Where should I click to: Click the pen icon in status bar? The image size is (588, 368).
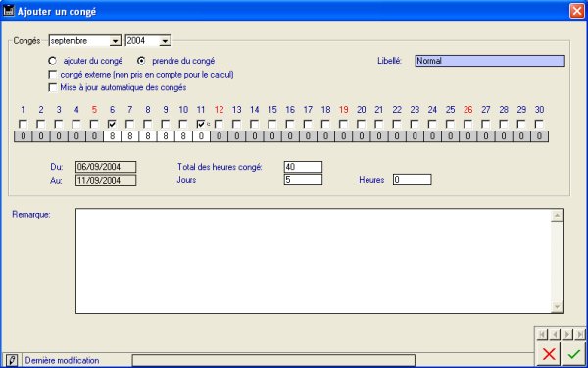pyautogui.click(x=12, y=360)
